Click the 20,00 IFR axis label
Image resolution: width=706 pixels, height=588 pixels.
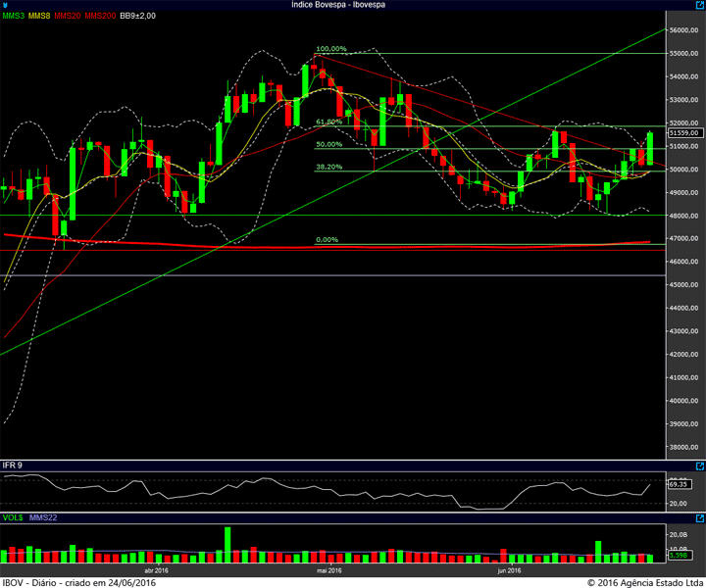(x=679, y=504)
